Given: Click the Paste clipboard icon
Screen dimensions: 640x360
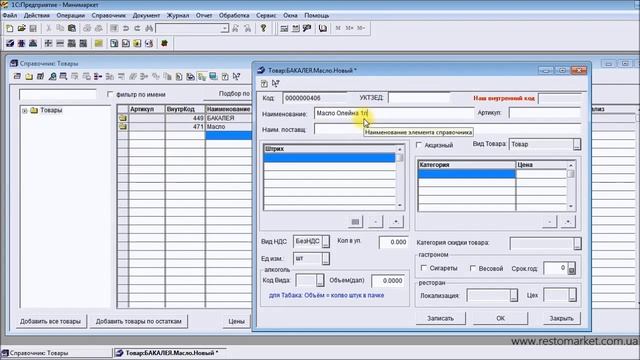Looking at the screenshot, I should click(x=72, y=28).
